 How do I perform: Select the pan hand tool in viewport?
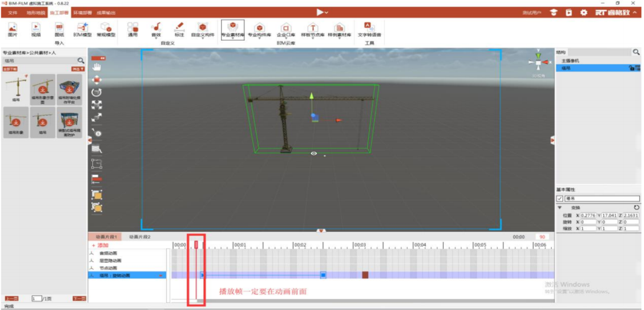[x=96, y=66]
